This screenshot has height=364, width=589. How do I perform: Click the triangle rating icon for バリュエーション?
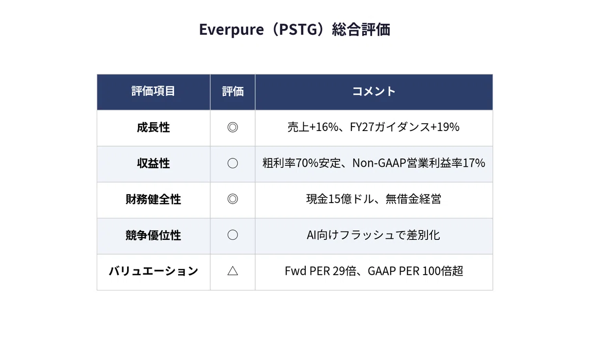pos(233,271)
